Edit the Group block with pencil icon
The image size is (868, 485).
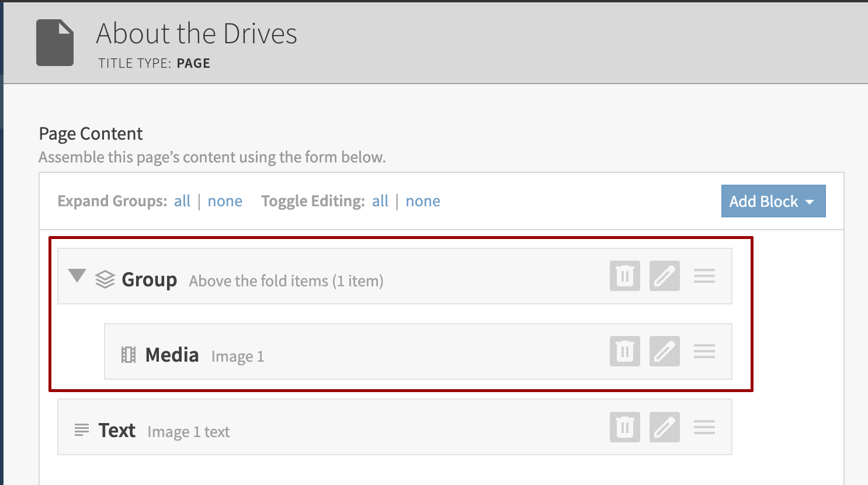click(x=664, y=276)
